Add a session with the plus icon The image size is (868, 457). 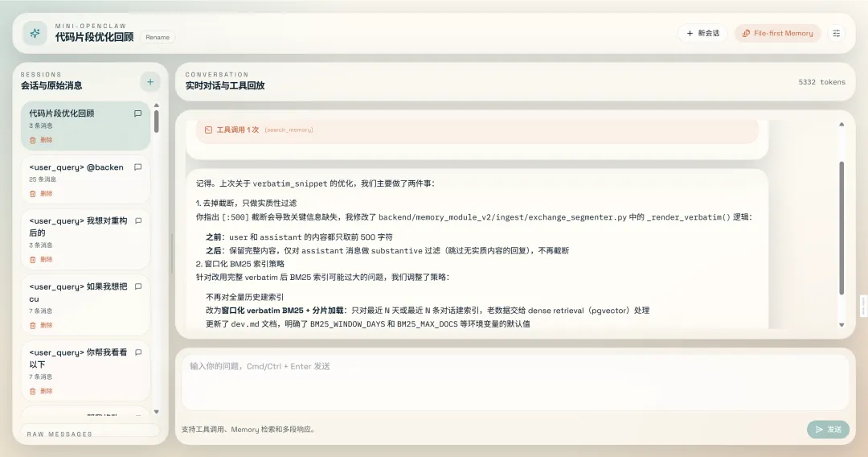tap(150, 82)
